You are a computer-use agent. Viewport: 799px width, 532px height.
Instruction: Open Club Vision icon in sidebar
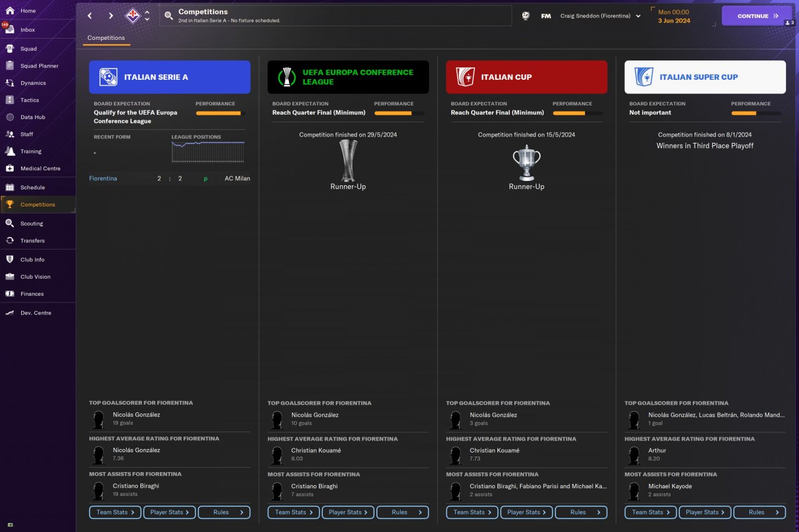click(9, 277)
